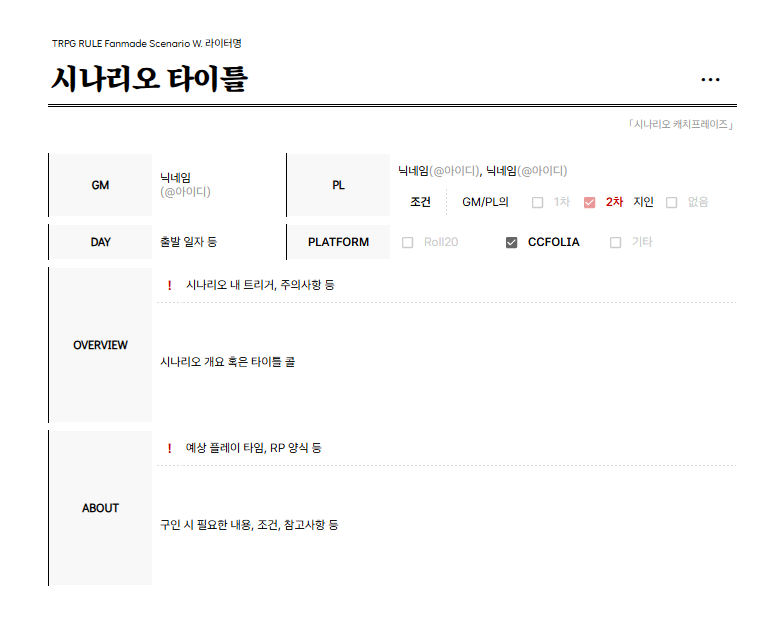Click the TRPG RULE Fanmade Scenario subtitle
Viewport: 778px width, 620px height.
click(x=147, y=44)
